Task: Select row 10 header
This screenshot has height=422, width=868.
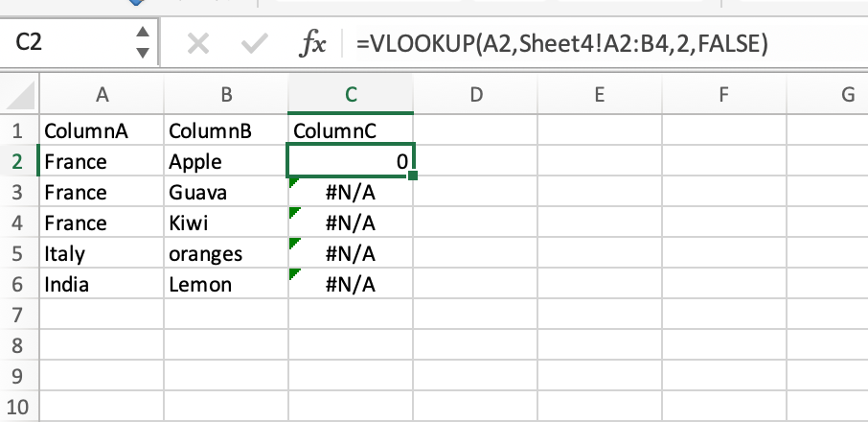Action: pyautogui.click(x=17, y=407)
